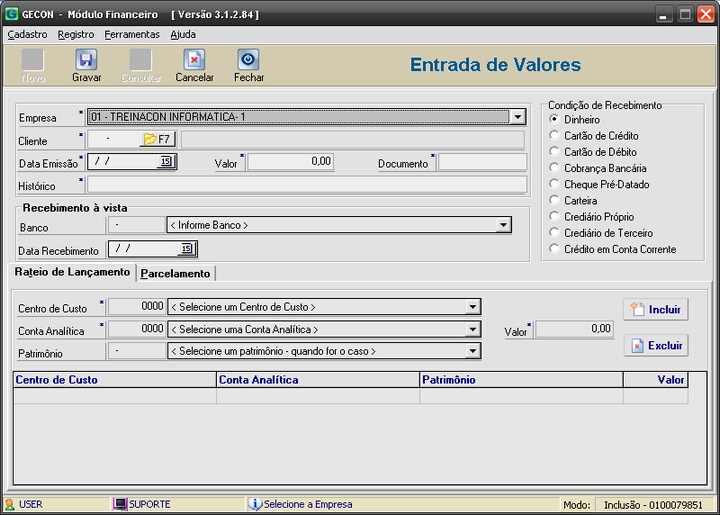The height and width of the screenshot is (515, 720).
Task: Expand the Informe Banco dropdown
Action: pos(503,225)
